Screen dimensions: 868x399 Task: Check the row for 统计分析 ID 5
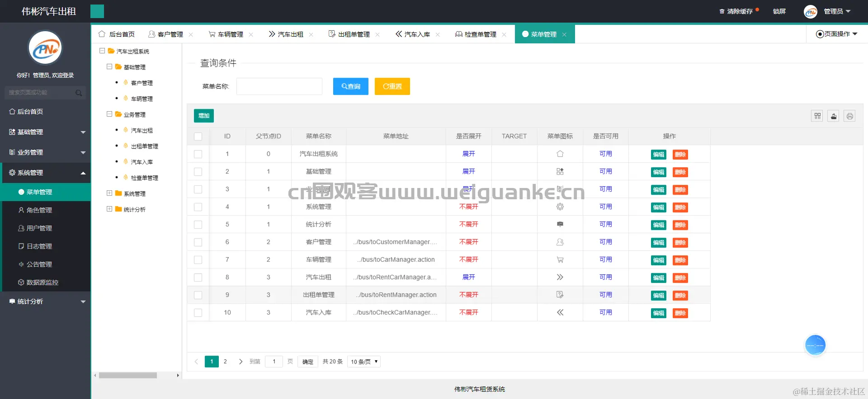pyautogui.click(x=198, y=225)
